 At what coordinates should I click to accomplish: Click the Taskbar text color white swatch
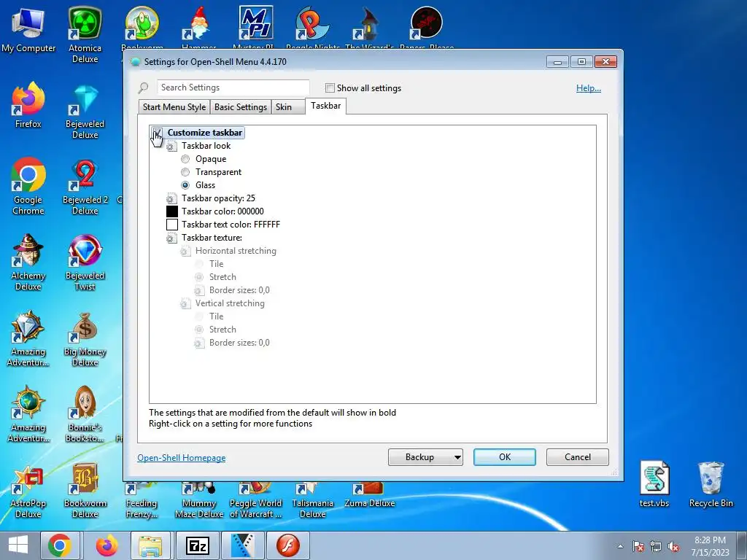(172, 225)
